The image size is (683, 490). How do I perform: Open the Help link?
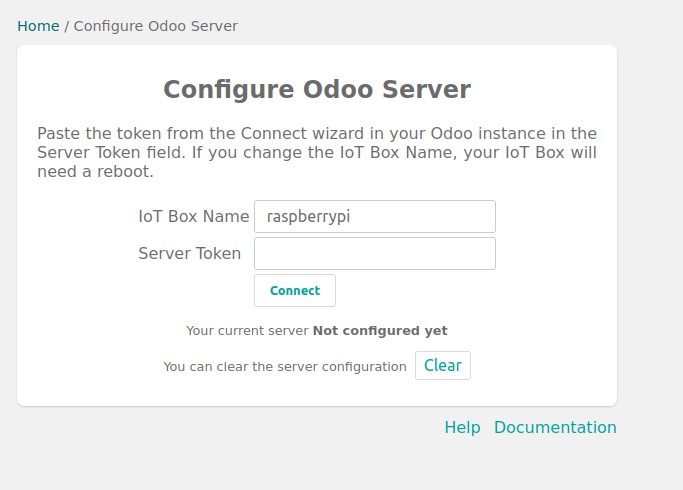462,427
